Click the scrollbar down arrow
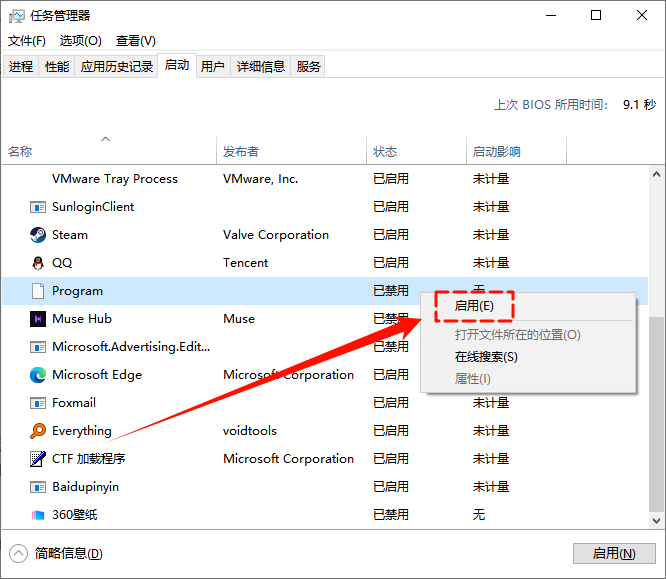The height and width of the screenshot is (579, 666). tap(656, 521)
